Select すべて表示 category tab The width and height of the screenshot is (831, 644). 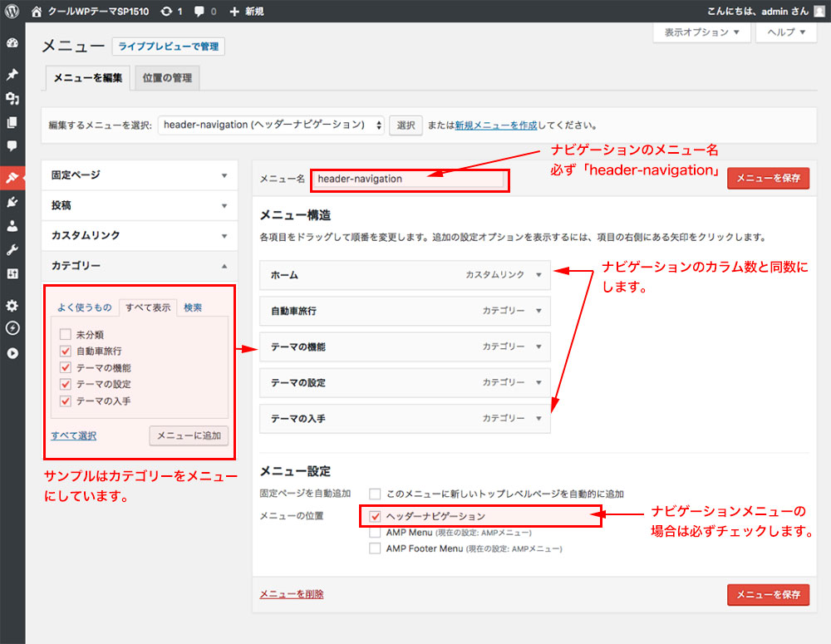(x=148, y=308)
